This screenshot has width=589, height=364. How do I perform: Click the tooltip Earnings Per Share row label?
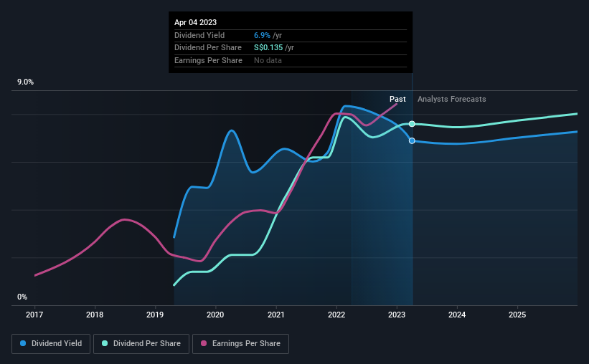tap(208, 60)
